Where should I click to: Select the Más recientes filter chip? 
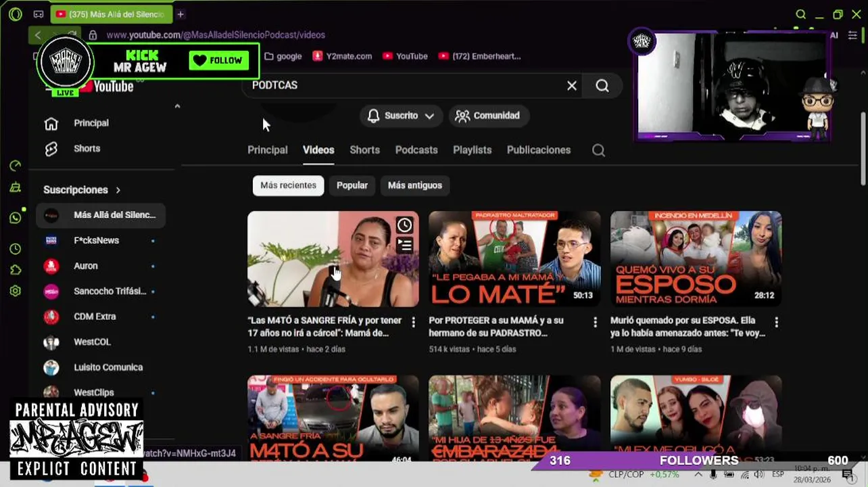[289, 185]
